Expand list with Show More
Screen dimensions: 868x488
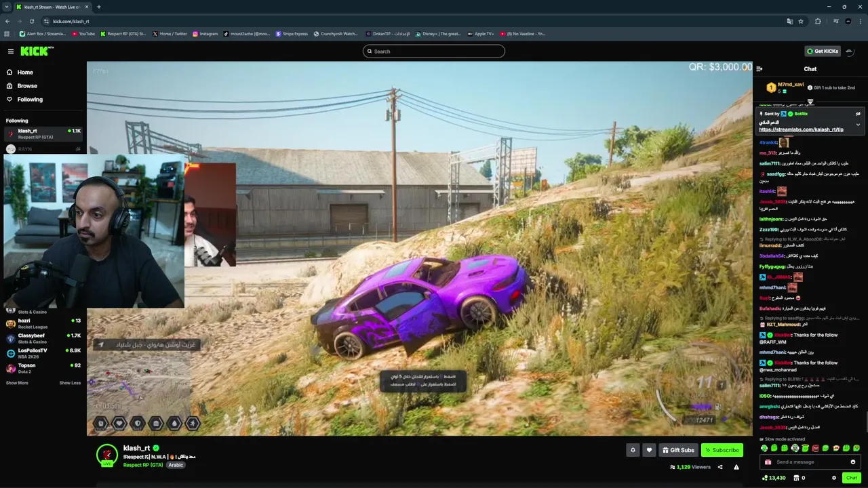coord(17,383)
